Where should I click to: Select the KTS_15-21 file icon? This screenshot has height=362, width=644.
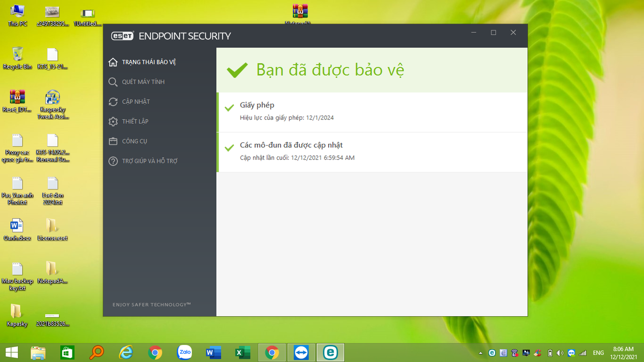pos(53,58)
